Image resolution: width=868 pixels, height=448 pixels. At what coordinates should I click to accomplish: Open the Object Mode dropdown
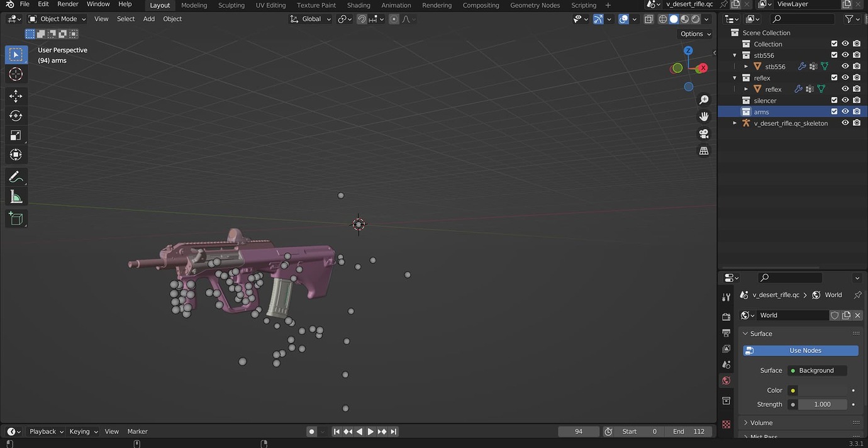pos(57,19)
